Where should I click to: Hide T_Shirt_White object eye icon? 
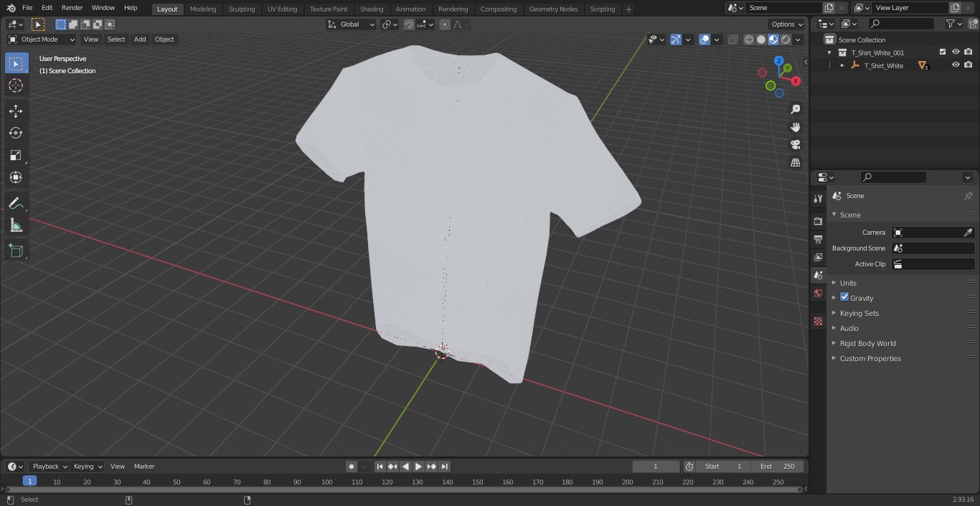coord(956,65)
